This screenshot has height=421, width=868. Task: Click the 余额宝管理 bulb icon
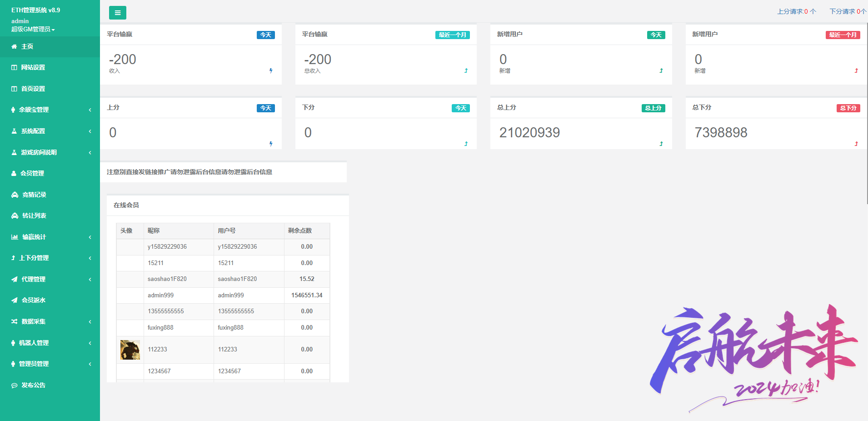(13, 110)
